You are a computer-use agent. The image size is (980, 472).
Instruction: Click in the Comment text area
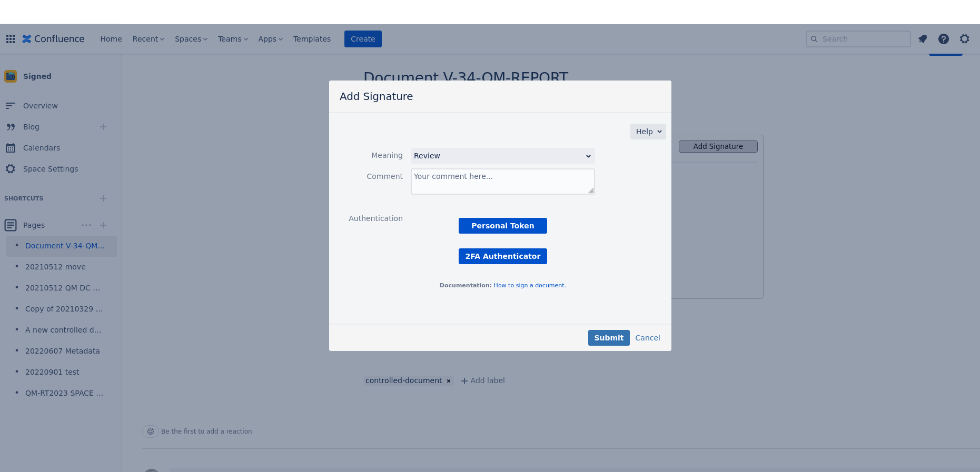[x=503, y=182]
